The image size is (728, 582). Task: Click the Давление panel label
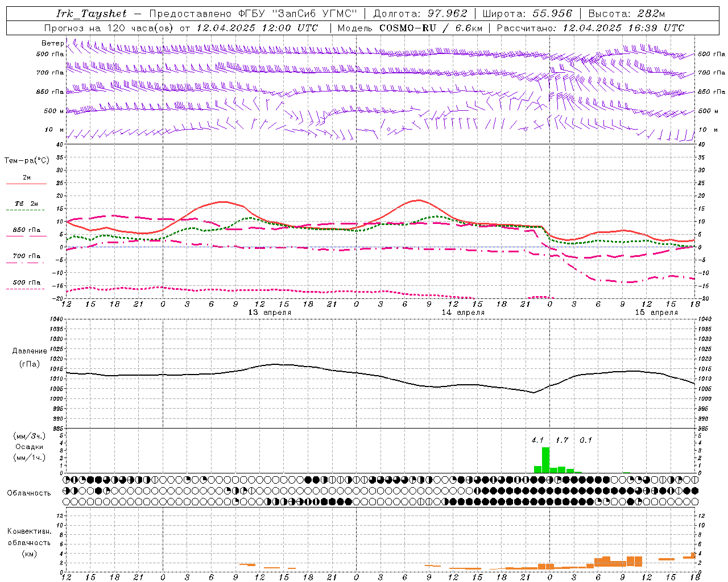(x=29, y=351)
